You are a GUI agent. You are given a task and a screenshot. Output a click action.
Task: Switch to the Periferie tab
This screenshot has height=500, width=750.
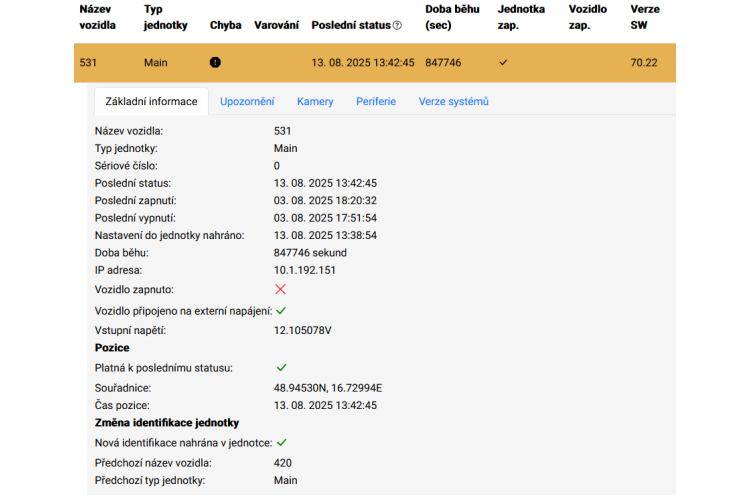coord(376,101)
